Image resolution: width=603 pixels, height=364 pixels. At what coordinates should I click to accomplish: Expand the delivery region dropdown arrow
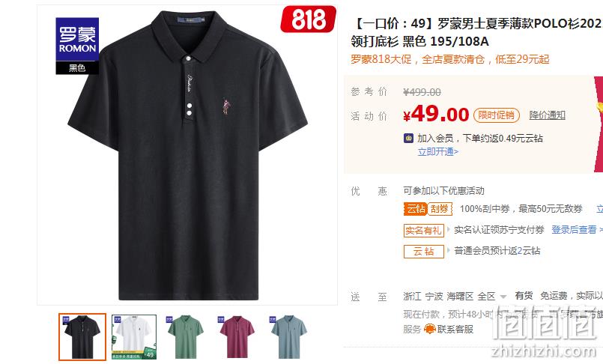point(503,297)
